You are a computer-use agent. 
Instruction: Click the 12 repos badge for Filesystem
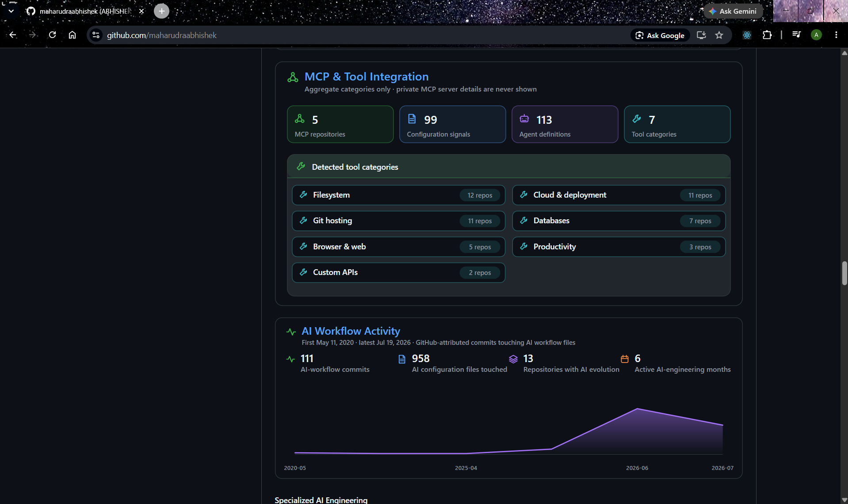click(x=480, y=195)
